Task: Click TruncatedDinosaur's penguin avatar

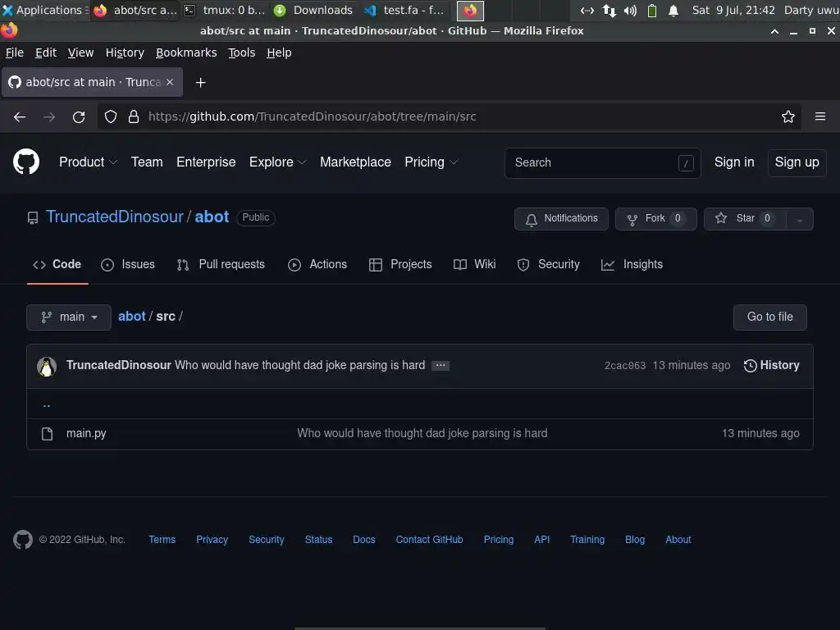Action: pos(47,367)
